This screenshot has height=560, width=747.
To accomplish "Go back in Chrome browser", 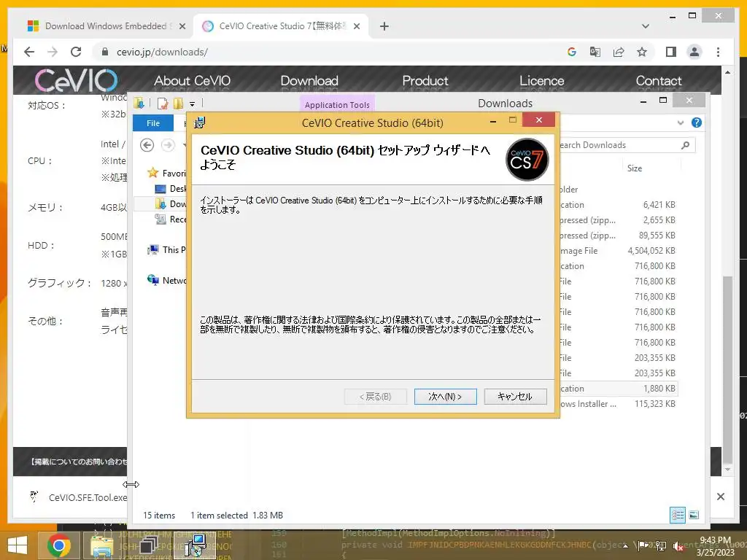I will pyautogui.click(x=29, y=52).
